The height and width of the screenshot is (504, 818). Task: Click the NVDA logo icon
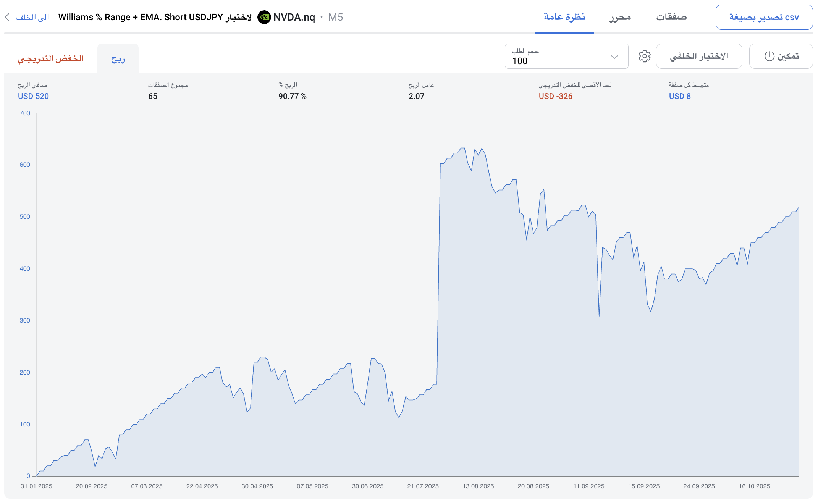tap(264, 17)
